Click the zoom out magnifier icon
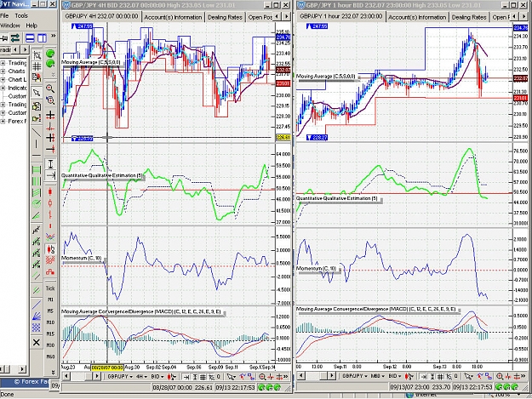Image resolution: width=532 pixels, height=399 pixels. tap(50, 100)
